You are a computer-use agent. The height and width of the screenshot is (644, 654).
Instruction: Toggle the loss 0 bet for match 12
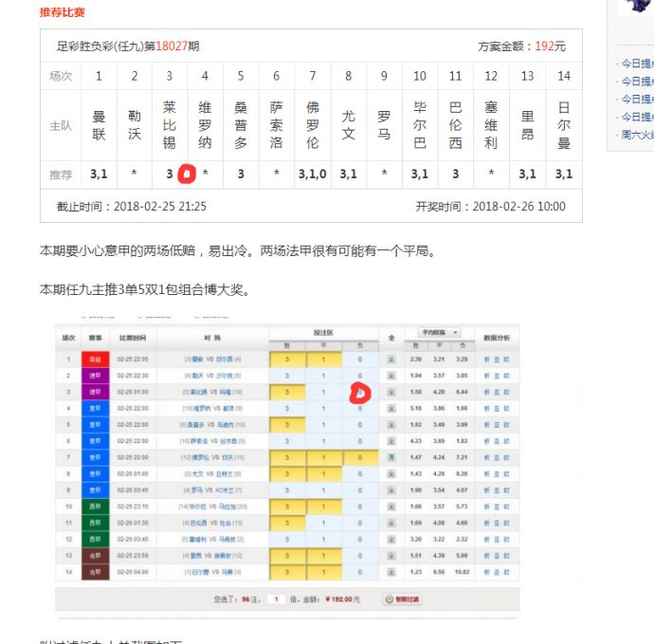click(360, 540)
